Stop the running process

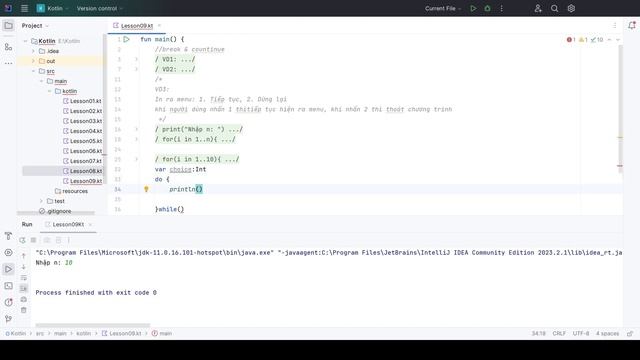click(x=33, y=240)
